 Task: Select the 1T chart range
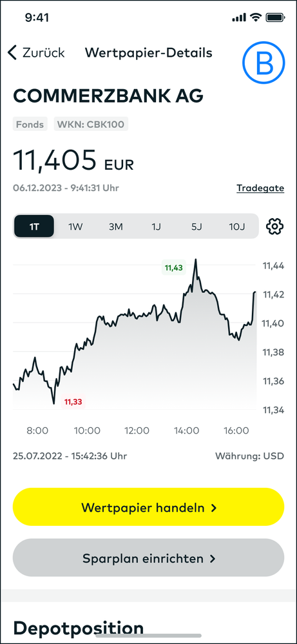pos(34,226)
